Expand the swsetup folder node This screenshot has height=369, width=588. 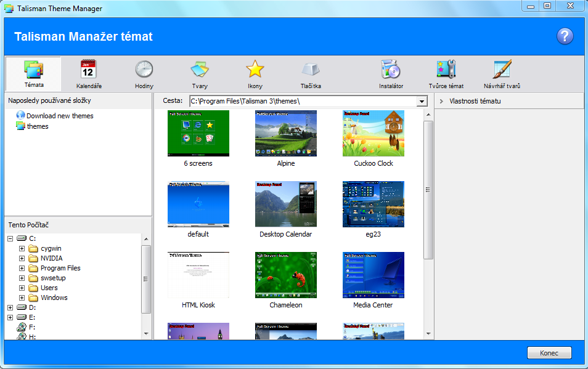(x=22, y=278)
